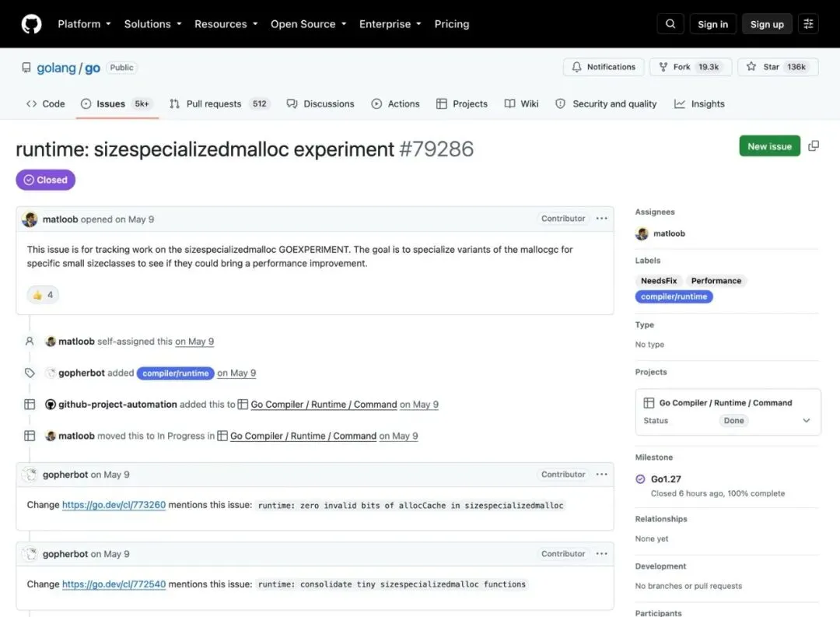Open the matloob avatar in the issue header
This screenshot has width=840, height=617.
tap(30, 219)
